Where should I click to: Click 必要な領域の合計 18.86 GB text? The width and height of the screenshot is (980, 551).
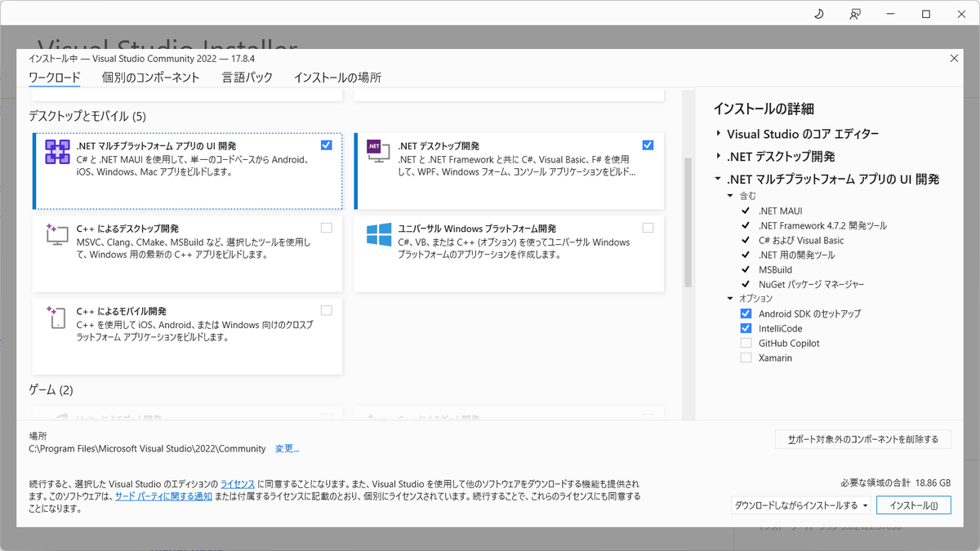tap(895, 482)
